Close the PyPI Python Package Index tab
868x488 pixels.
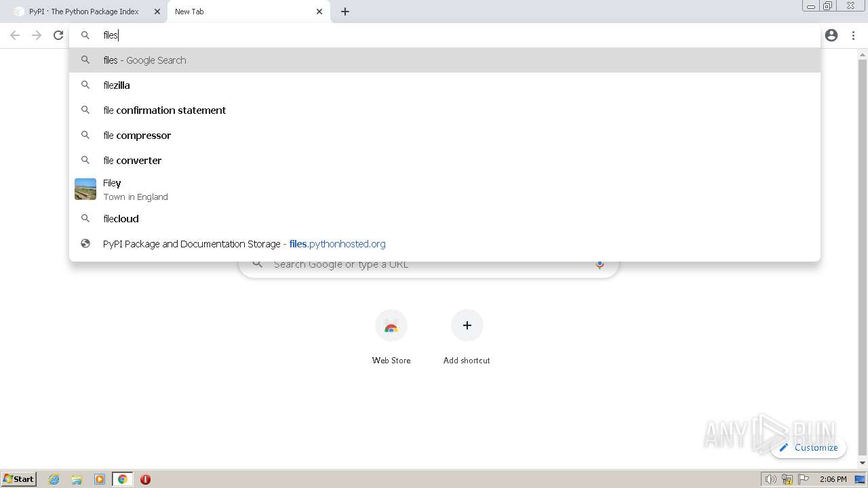(x=157, y=12)
